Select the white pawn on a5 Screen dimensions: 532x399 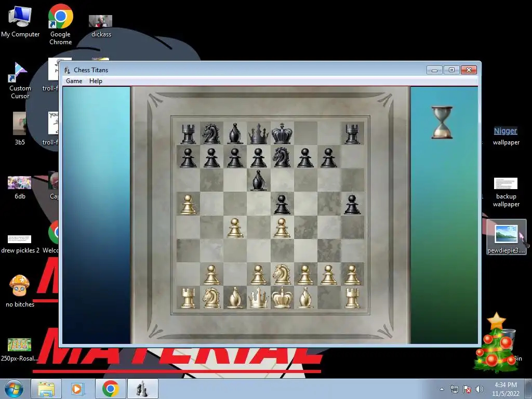tap(188, 204)
